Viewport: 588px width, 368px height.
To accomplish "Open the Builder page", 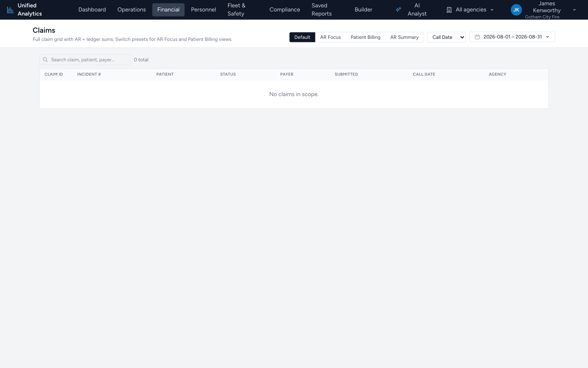I will click(363, 10).
